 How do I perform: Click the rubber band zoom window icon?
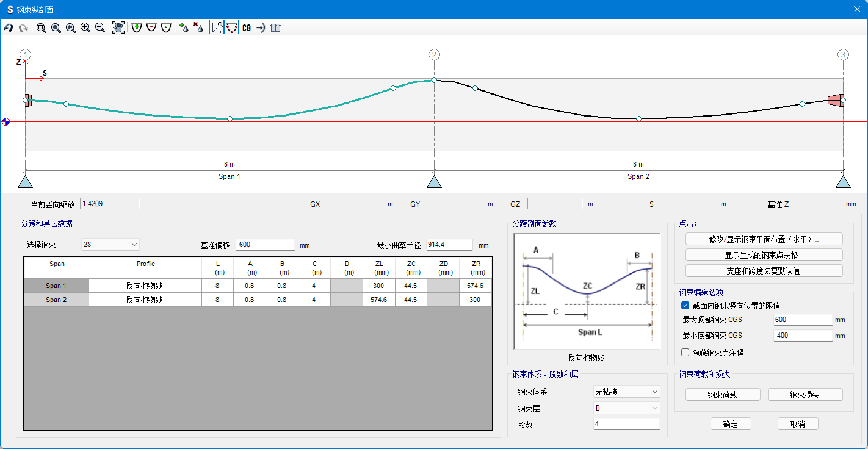pos(41,28)
